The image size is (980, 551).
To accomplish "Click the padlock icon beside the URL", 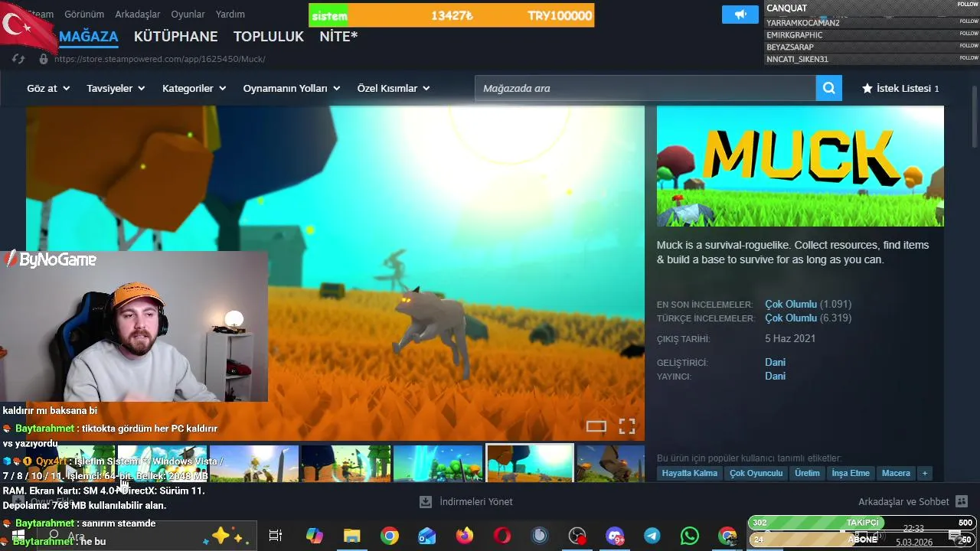I will [44, 59].
